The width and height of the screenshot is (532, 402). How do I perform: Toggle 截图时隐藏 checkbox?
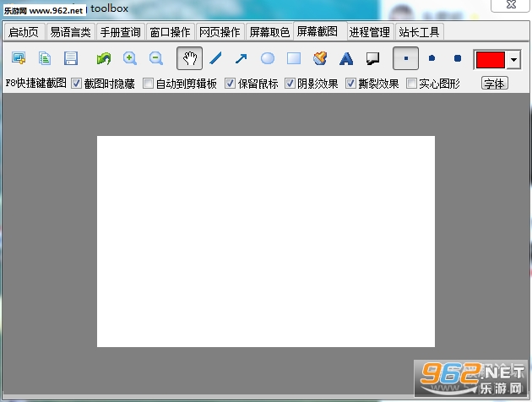(76, 84)
